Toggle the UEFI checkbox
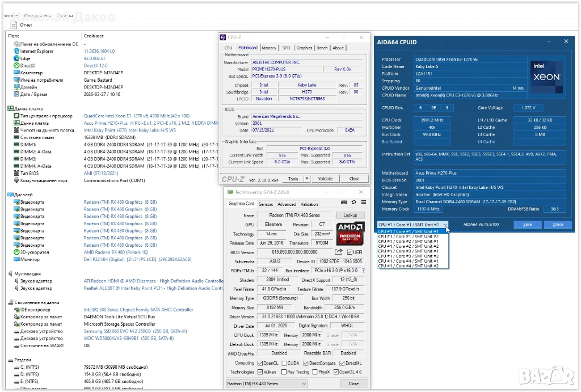 tap(349, 252)
